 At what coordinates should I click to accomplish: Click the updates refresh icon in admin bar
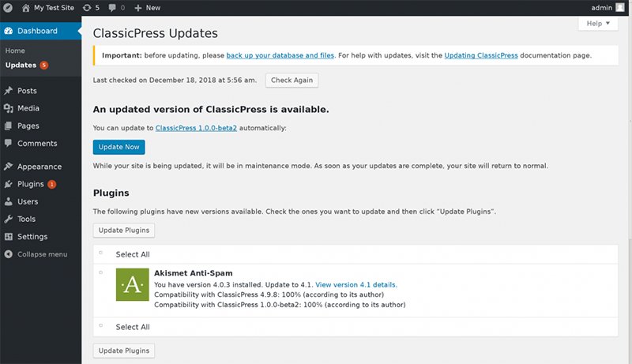click(x=87, y=8)
